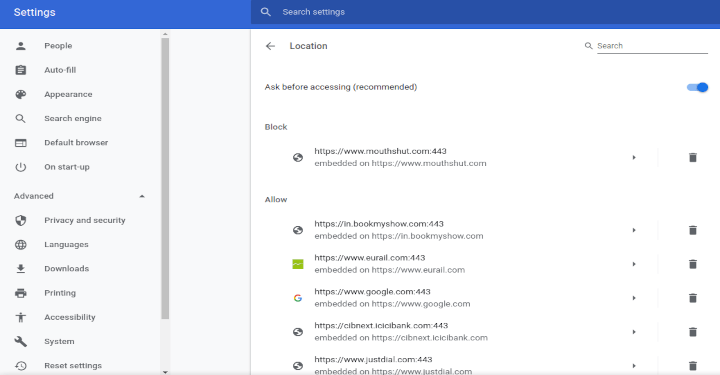720x375 pixels.
Task: Expand details arrow for in.bookmyshow.com
Action: pyautogui.click(x=634, y=230)
